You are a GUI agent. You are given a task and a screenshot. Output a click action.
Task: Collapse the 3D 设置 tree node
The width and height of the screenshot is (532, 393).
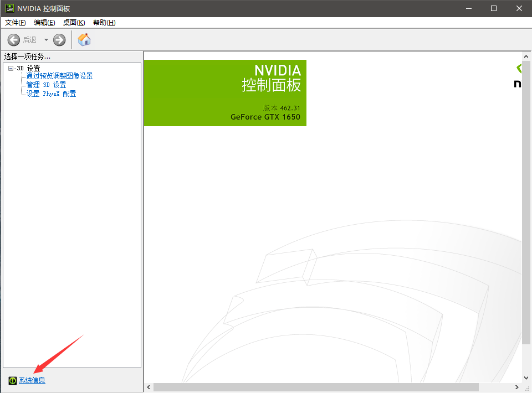coord(11,68)
